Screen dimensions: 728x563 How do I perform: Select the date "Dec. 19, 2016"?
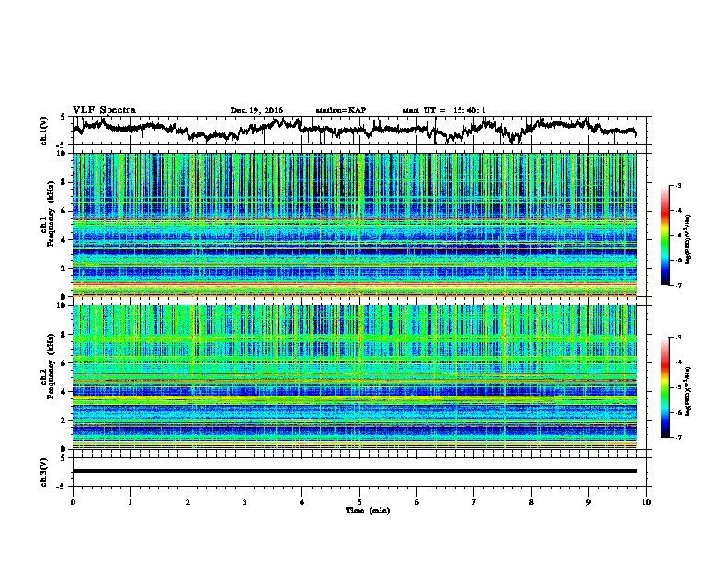pyautogui.click(x=256, y=110)
